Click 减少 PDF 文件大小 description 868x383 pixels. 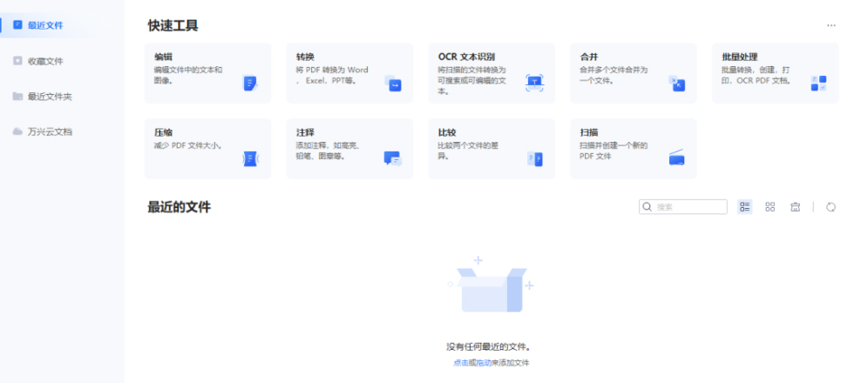click(x=188, y=146)
